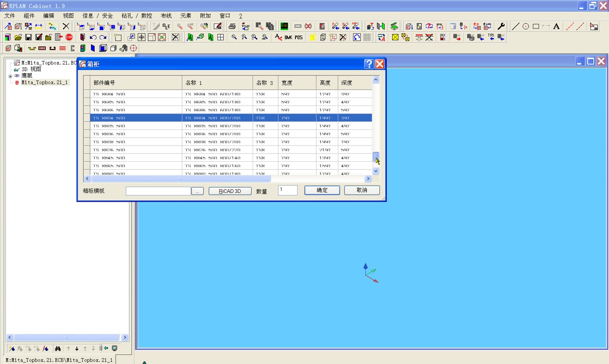609x364 pixels.
Task: Click the delete X icon in top toolbar
Action: tap(66, 27)
